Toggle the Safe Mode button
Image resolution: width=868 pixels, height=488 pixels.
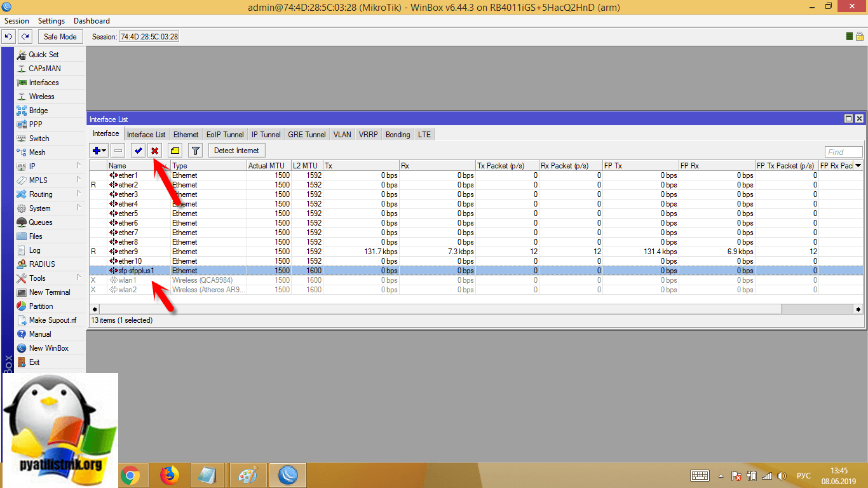60,37
